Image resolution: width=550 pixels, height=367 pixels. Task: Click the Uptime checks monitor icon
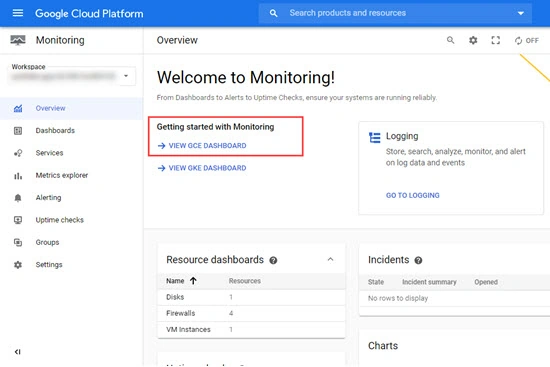tap(18, 220)
